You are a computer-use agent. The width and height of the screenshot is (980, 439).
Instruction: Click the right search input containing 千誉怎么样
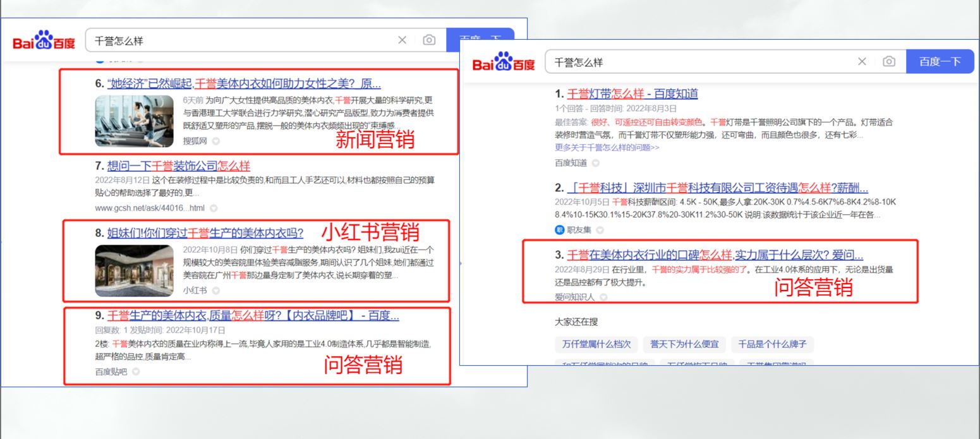coord(695,62)
